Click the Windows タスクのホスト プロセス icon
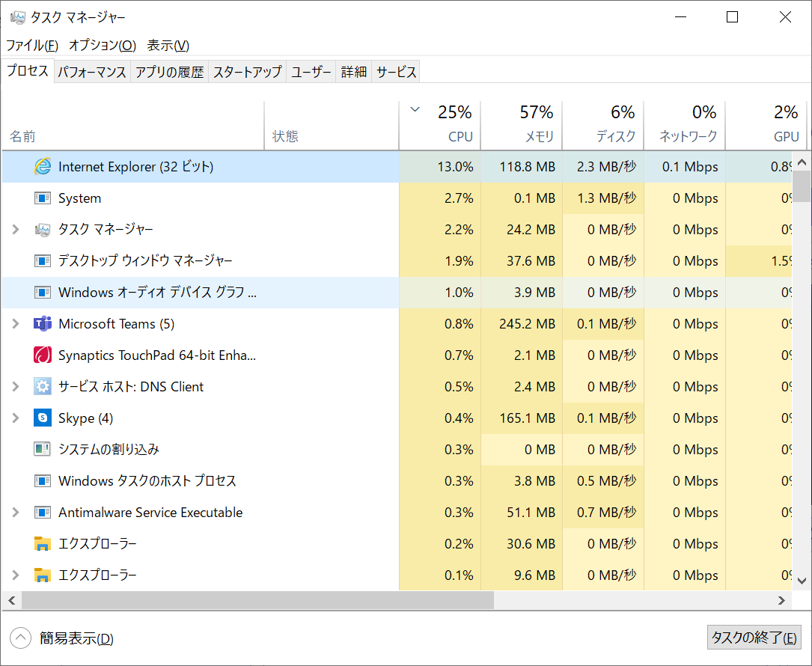This screenshot has height=666, width=812. (x=43, y=481)
